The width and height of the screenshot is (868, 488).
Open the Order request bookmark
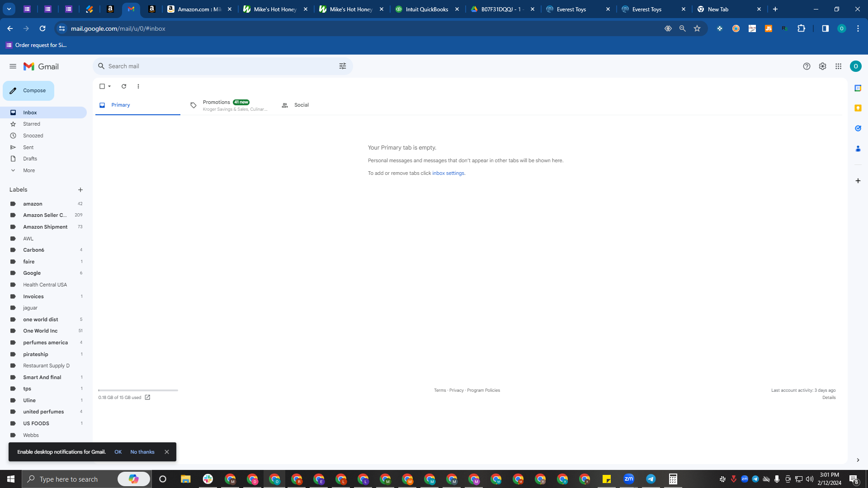click(x=36, y=45)
